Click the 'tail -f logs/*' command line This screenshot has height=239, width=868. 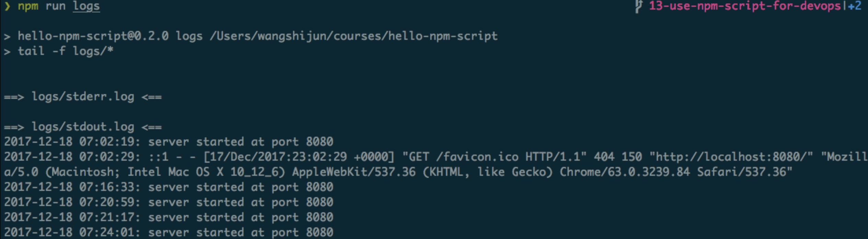pos(65,51)
